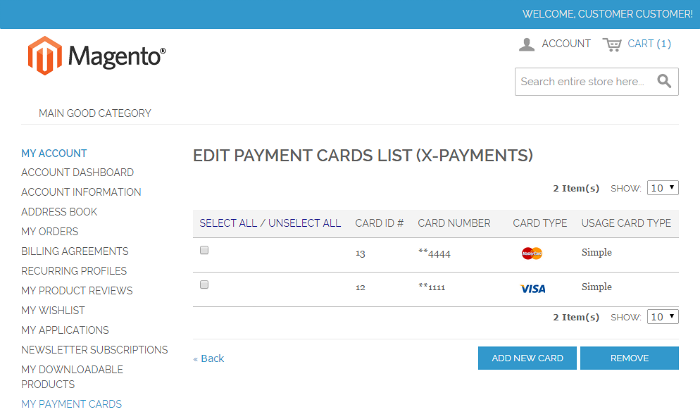This screenshot has height=419, width=700.
Task: Click card ID 13 cell
Action: pyautogui.click(x=360, y=254)
